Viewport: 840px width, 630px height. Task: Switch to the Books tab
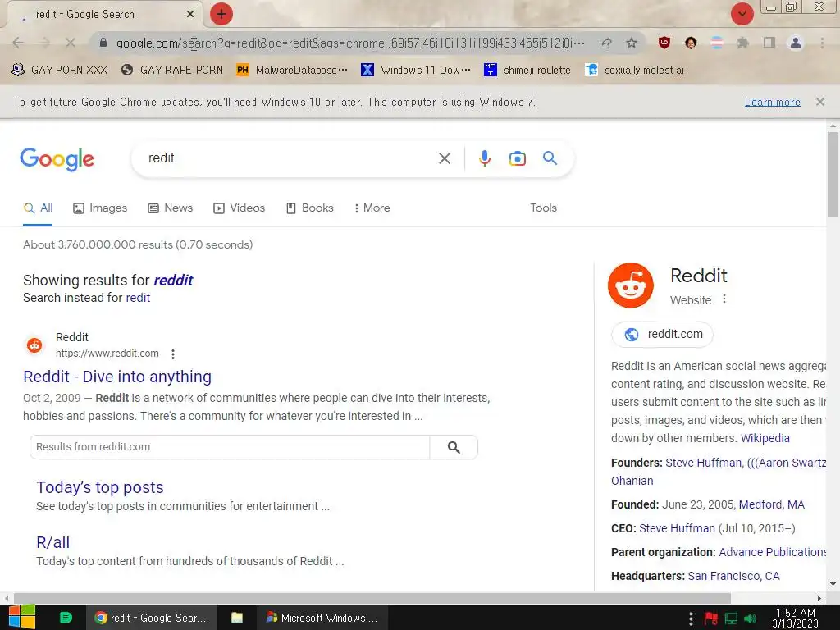pyautogui.click(x=309, y=208)
